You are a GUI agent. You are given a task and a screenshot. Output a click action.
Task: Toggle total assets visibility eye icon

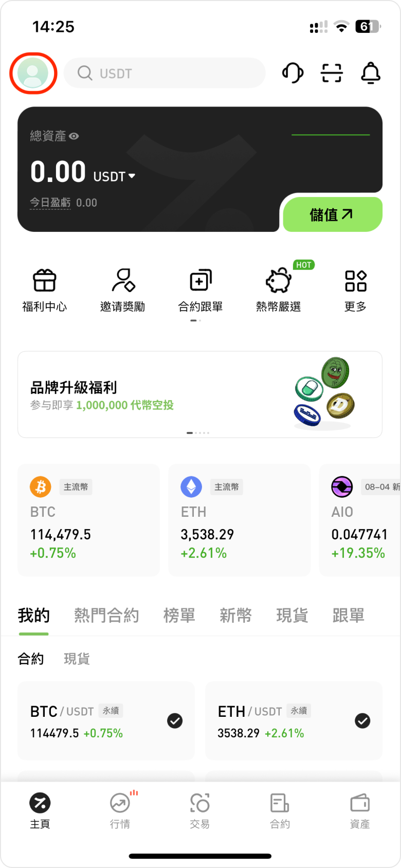(x=74, y=136)
